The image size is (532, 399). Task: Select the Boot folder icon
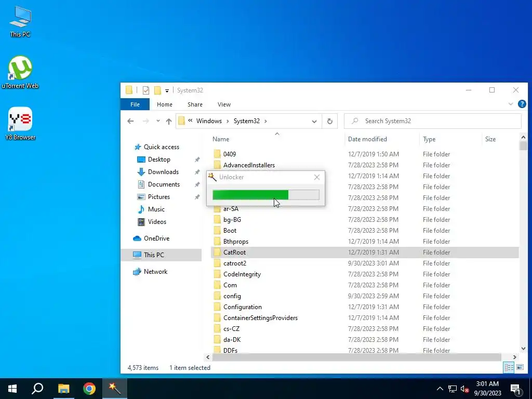click(x=217, y=231)
